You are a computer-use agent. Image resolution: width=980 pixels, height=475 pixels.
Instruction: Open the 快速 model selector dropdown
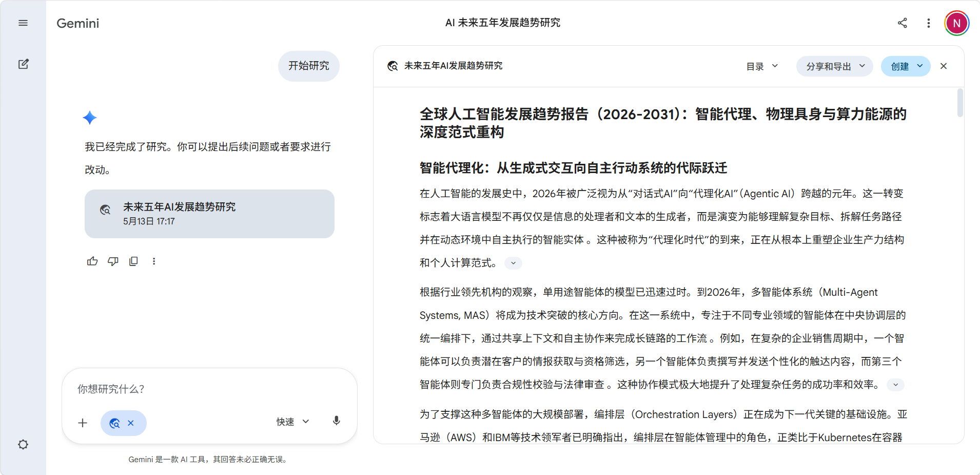(x=293, y=422)
